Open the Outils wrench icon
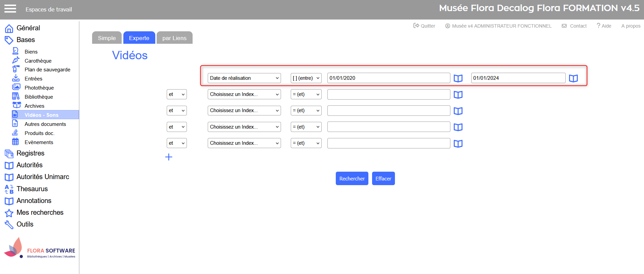Image resolution: width=644 pixels, height=274 pixels. tap(9, 225)
